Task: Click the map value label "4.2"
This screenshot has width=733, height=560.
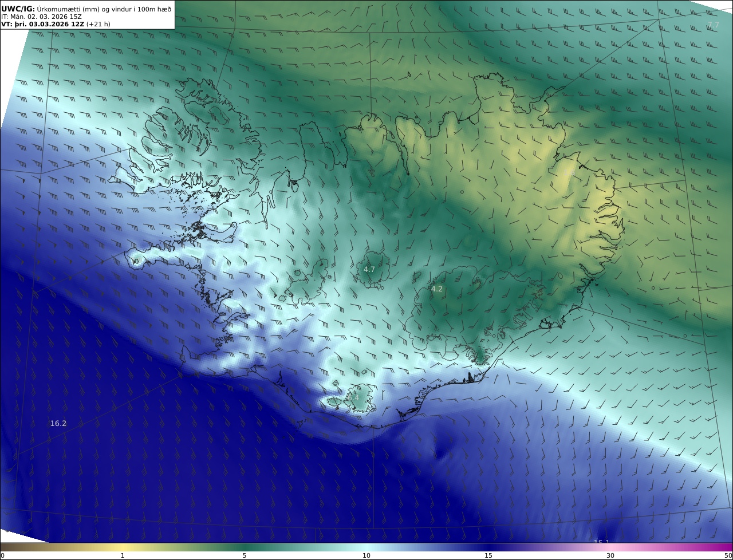Action: tap(437, 289)
